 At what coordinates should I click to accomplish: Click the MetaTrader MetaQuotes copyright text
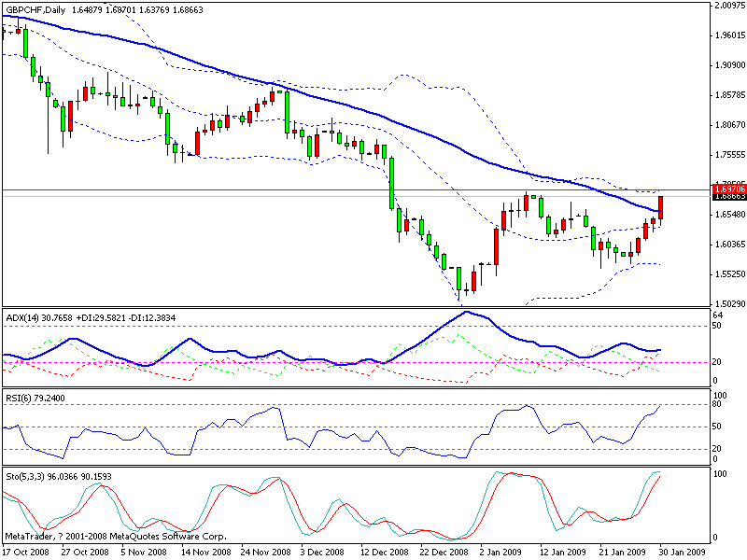116,536
